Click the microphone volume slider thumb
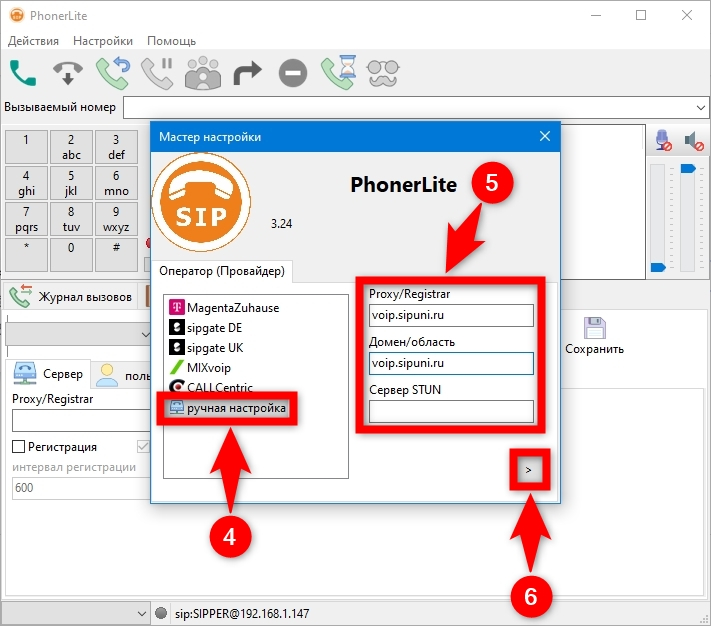Viewport: 711px width, 626px height. pos(658,267)
